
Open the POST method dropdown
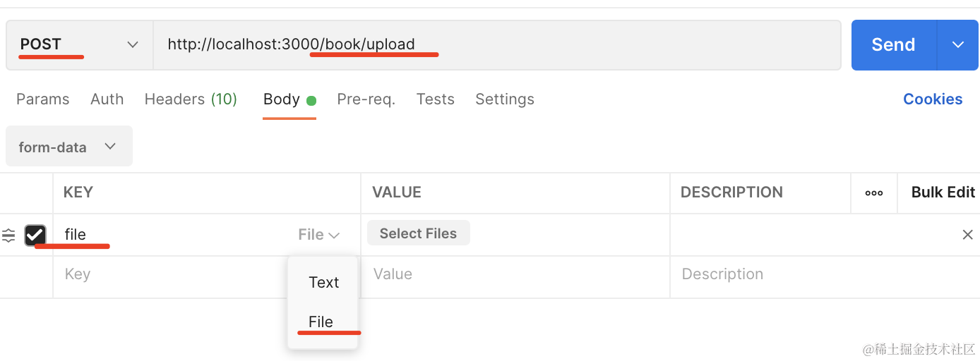79,44
